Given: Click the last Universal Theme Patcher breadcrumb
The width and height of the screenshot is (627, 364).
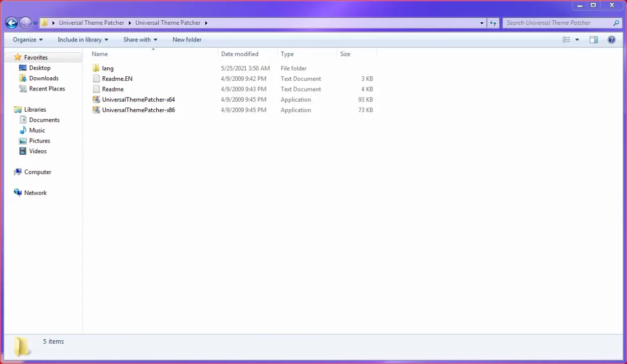Looking at the screenshot, I should pyautogui.click(x=168, y=23).
